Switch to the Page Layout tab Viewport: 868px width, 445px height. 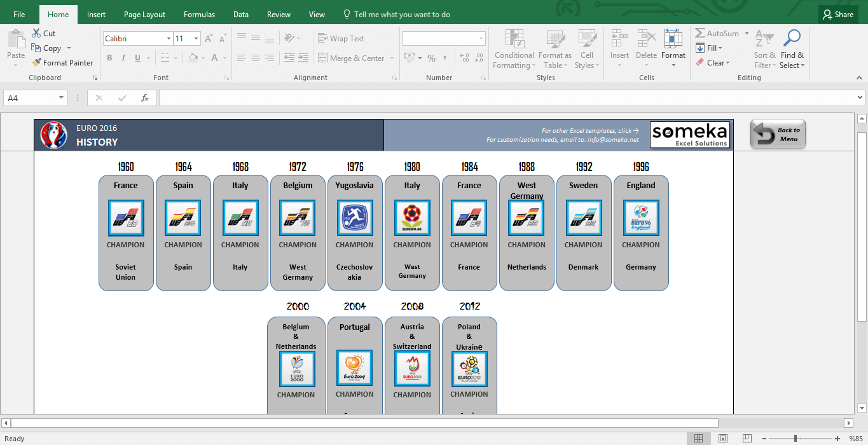[x=144, y=15]
